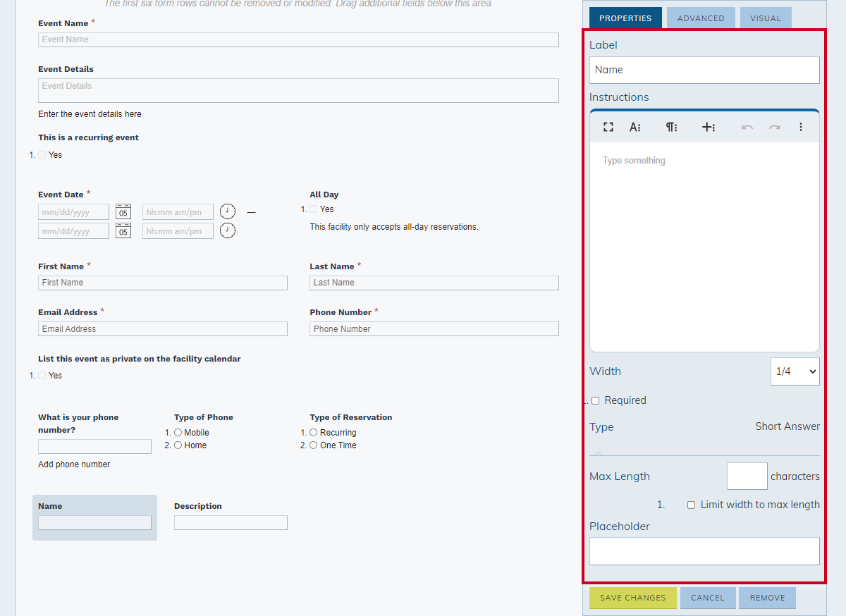Screen dimensions: 846x616
Task: Switch to the Visual tab
Action: pos(766,18)
